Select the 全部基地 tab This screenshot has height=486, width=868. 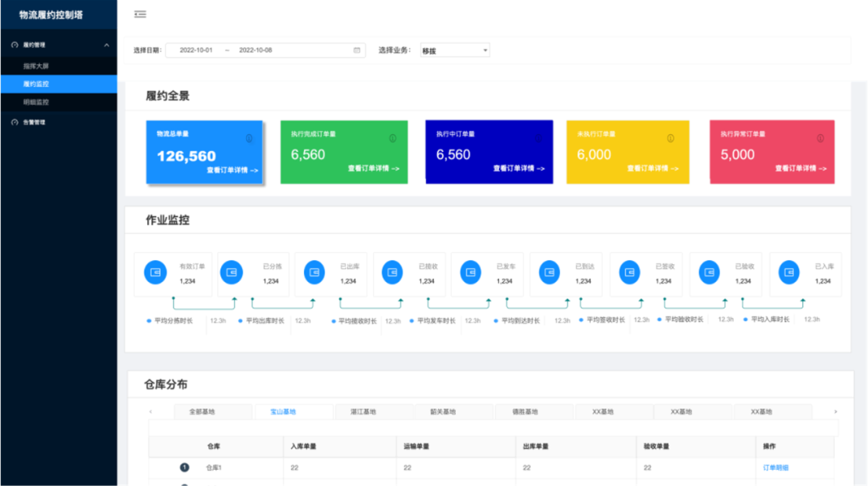(202, 412)
